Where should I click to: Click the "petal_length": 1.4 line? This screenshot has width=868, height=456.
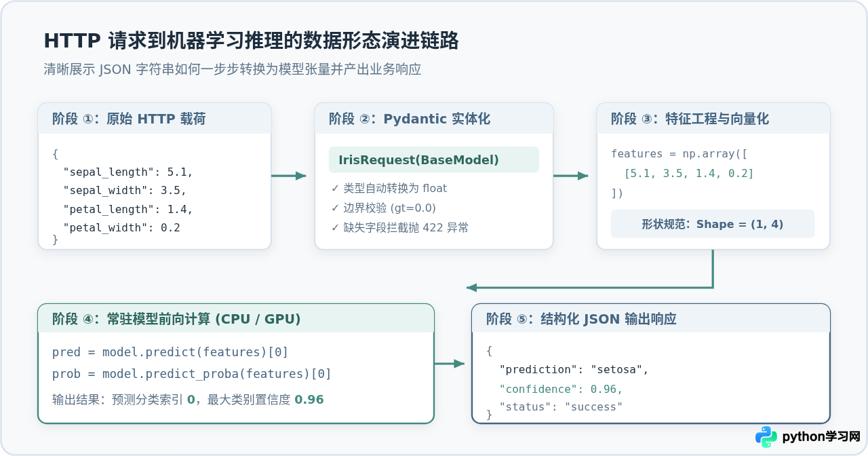click(x=128, y=209)
